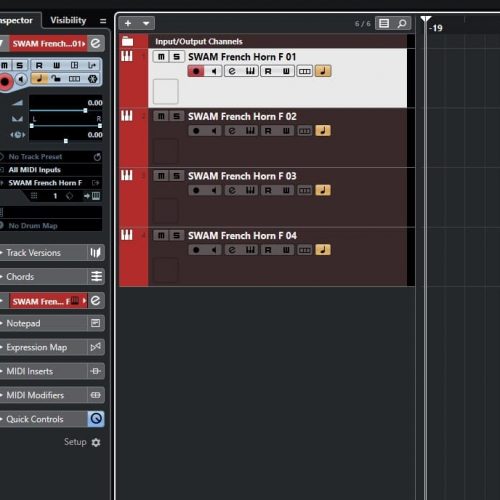Open Edit Channel Settings on SWAM French Horn F 01

click(232, 71)
